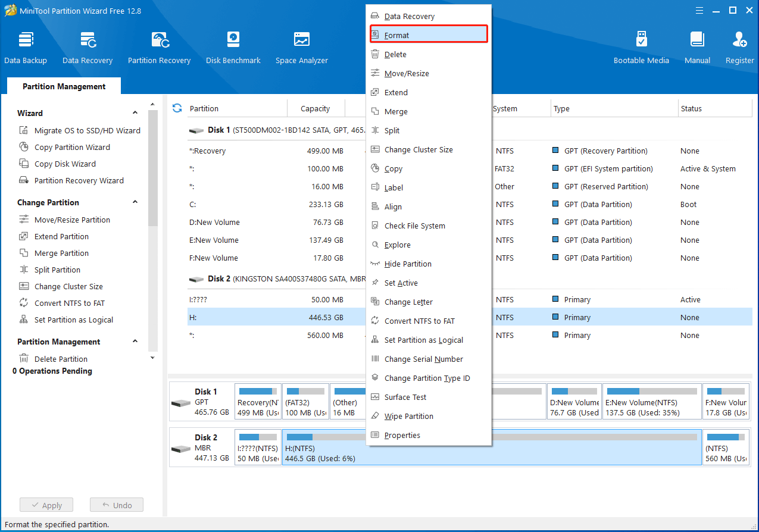759x532 pixels.
Task: Open the hamburger menu in title bar
Action: (x=700, y=10)
